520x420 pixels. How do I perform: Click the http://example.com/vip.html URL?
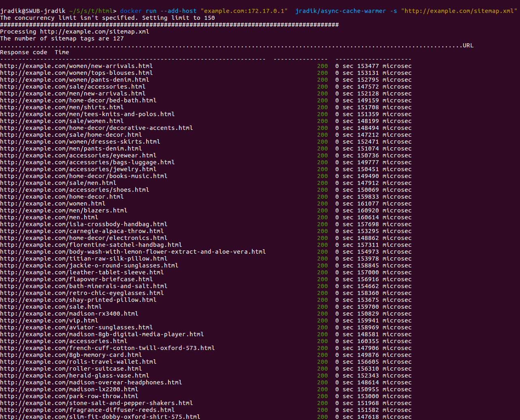click(49, 320)
